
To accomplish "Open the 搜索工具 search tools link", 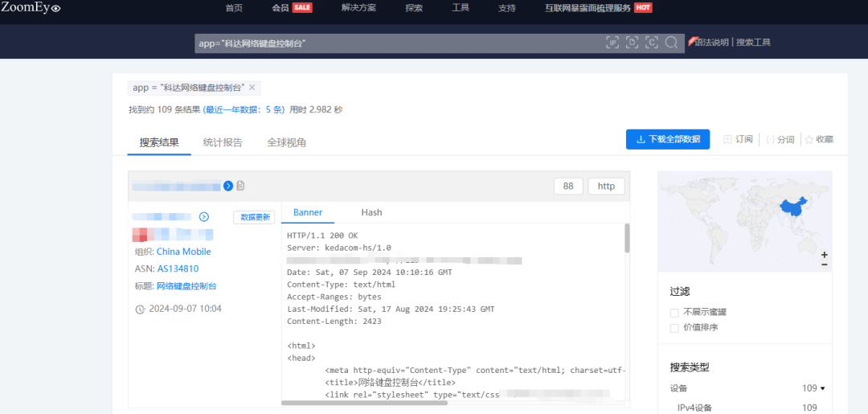I will pos(753,42).
